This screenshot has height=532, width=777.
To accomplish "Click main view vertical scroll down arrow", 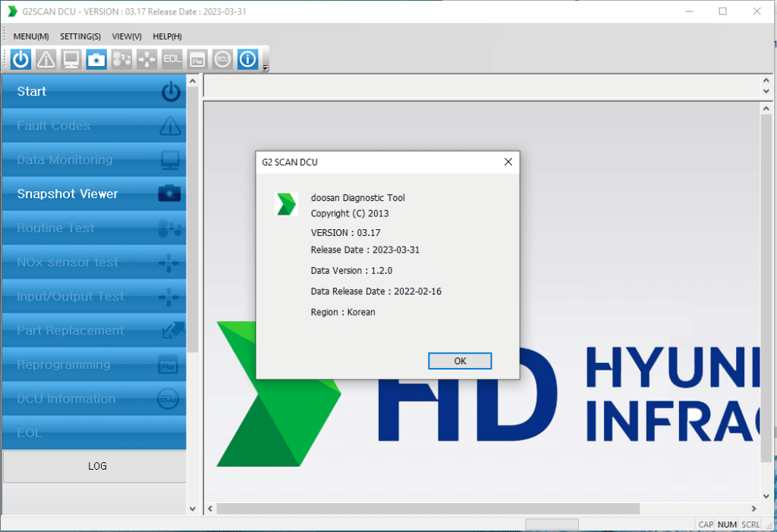I will pyautogui.click(x=766, y=496).
